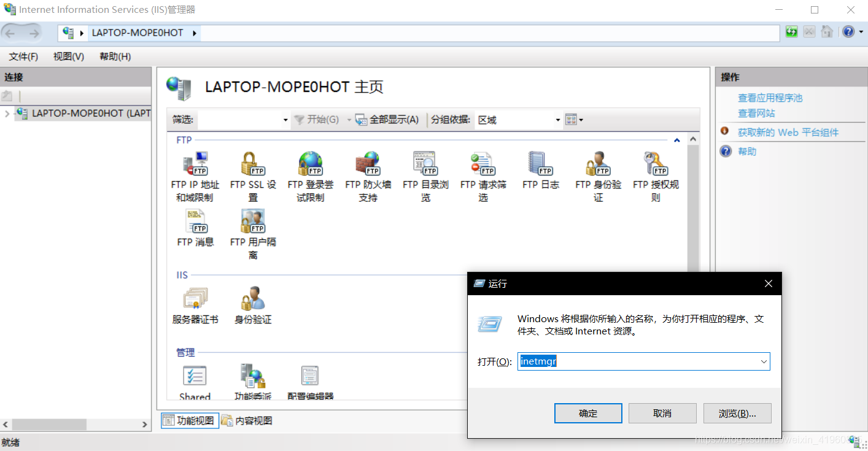Click 查看网站 link
Image resolution: width=868 pixels, height=451 pixels.
pos(756,113)
